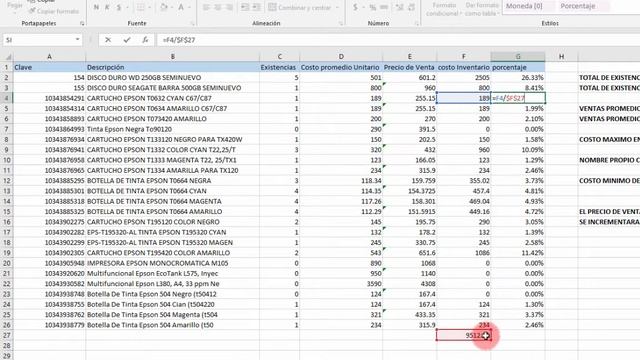The width and height of the screenshot is (640, 360).
Task: Click the Name Box showing SI
Action: pos(38,40)
